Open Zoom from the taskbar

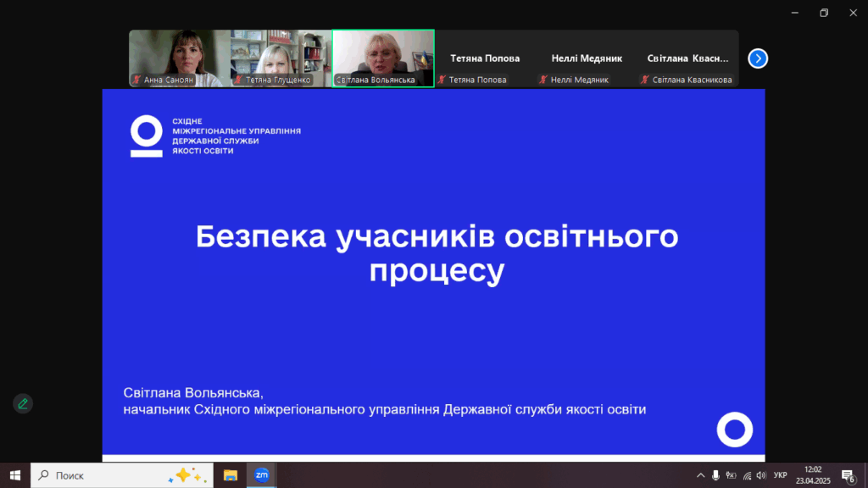[x=262, y=475]
